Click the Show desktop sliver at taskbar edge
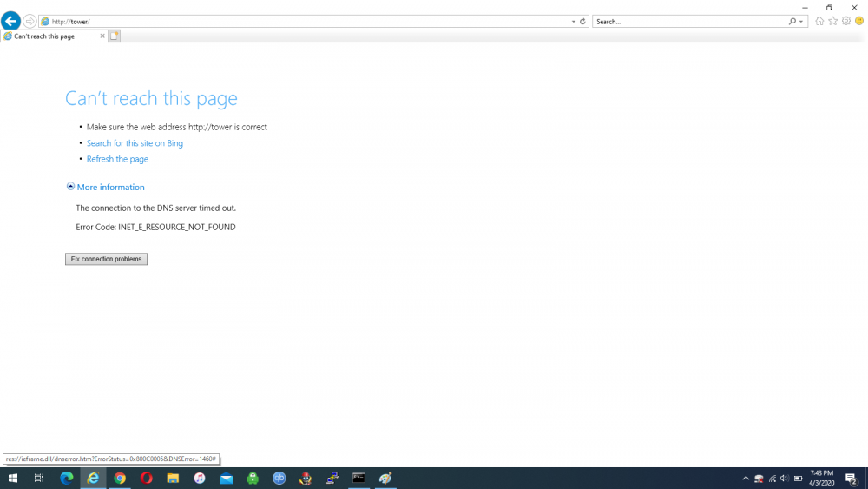868x489 pixels. pyautogui.click(x=866, y=478)
